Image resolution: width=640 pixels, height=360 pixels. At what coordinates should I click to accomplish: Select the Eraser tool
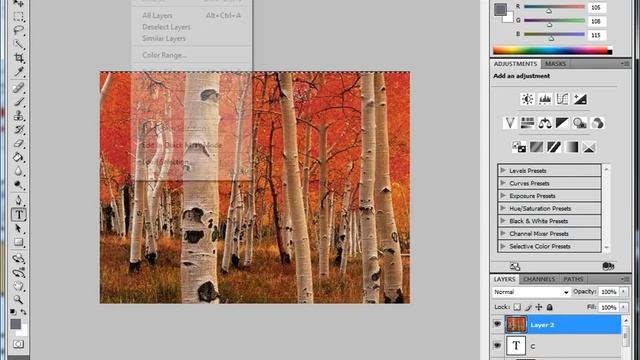18,144
